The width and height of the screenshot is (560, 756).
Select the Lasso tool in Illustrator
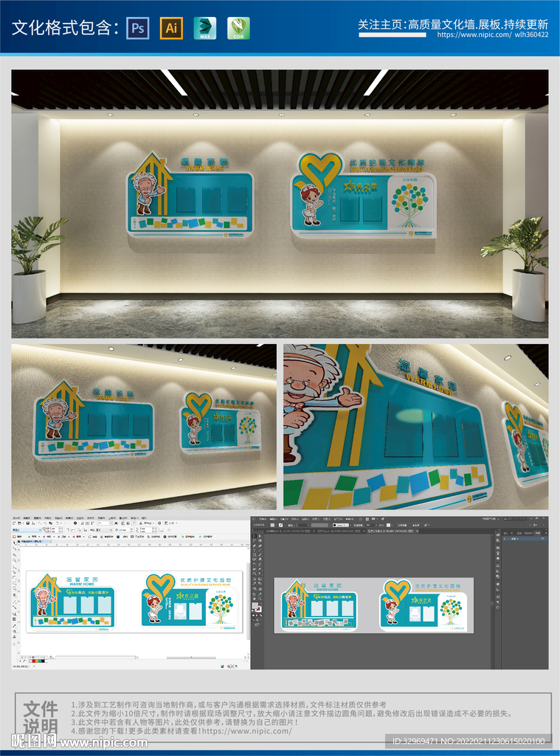click(x=260, y=540)
